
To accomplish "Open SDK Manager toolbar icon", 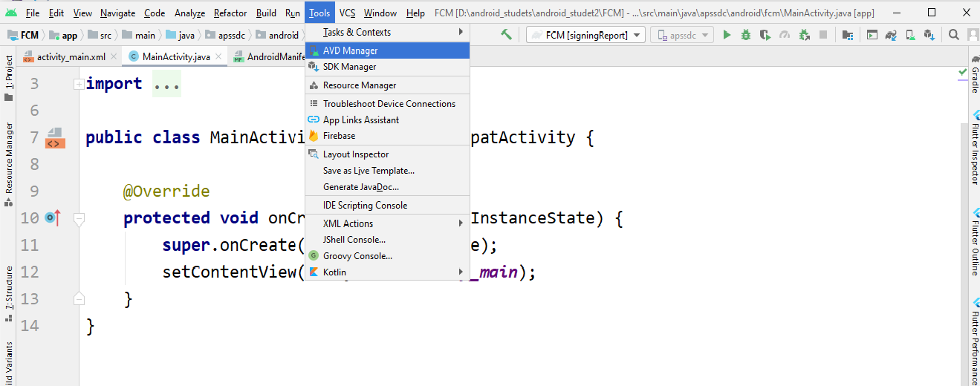I will [928, 35].
